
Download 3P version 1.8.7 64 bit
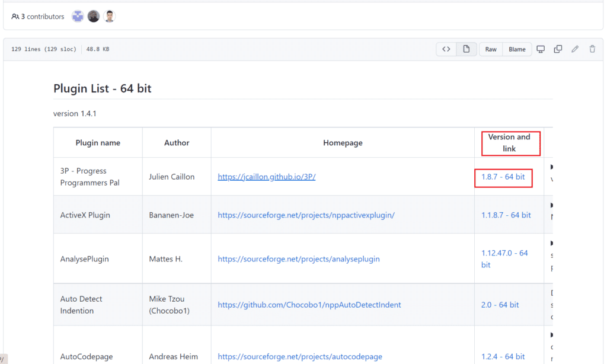pyautogui.click(x=503, y=176)
